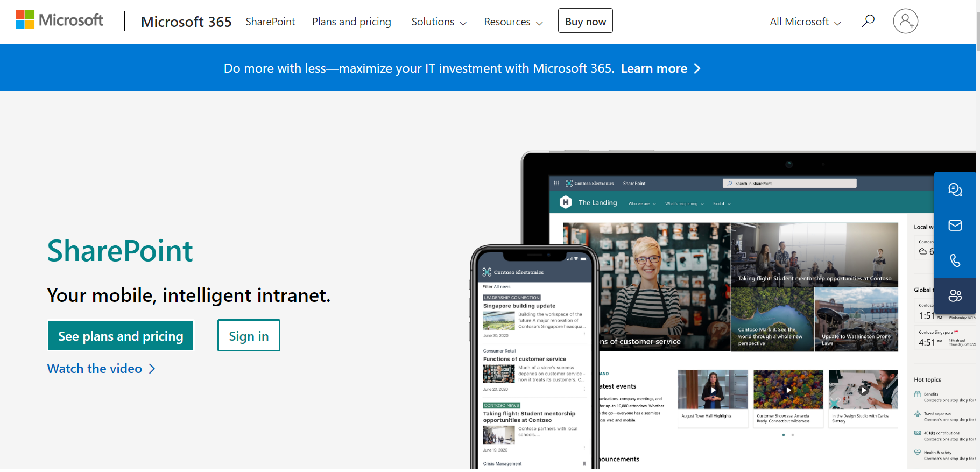Expand Who we are menu in mockup

click(x=642, y=203)
